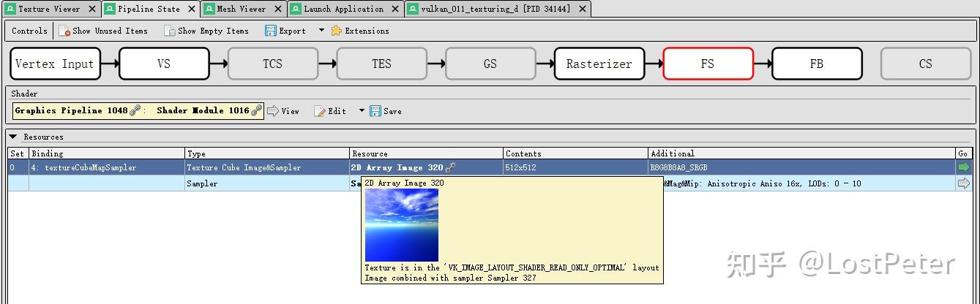Select the VS pipeline stage
The width and height of the screenshot is (980, 304).
(164, 64)
